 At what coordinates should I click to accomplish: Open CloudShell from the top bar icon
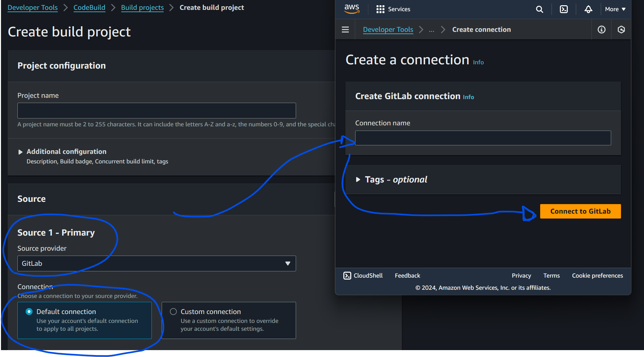[x=564, y=9]
